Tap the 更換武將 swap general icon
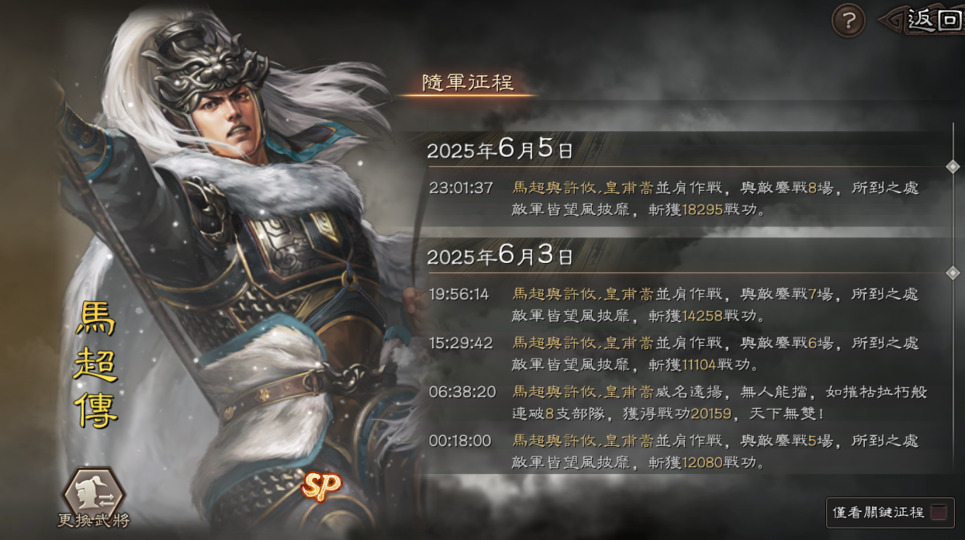965x540 pixels. pos(94,498)
